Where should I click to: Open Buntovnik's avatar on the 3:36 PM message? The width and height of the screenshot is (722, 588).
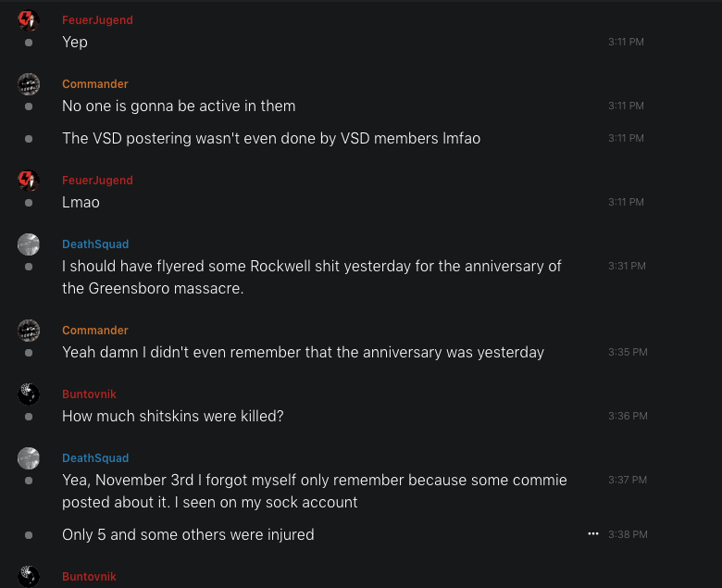29,394
